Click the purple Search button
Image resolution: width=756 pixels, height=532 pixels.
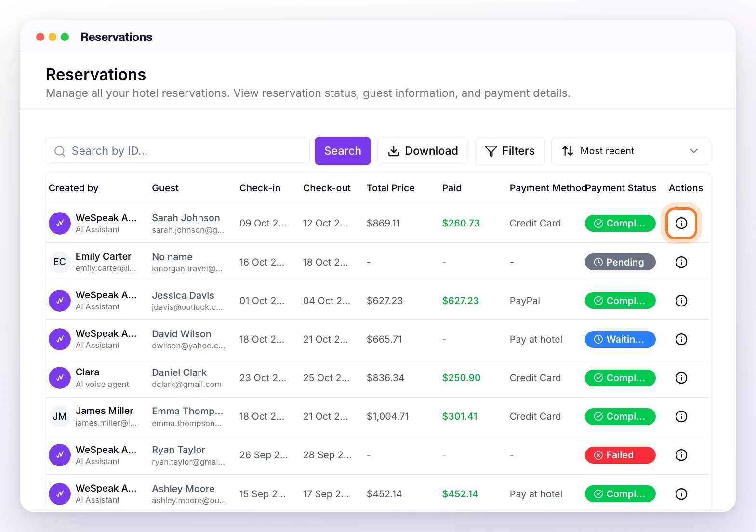pos(343,151)
